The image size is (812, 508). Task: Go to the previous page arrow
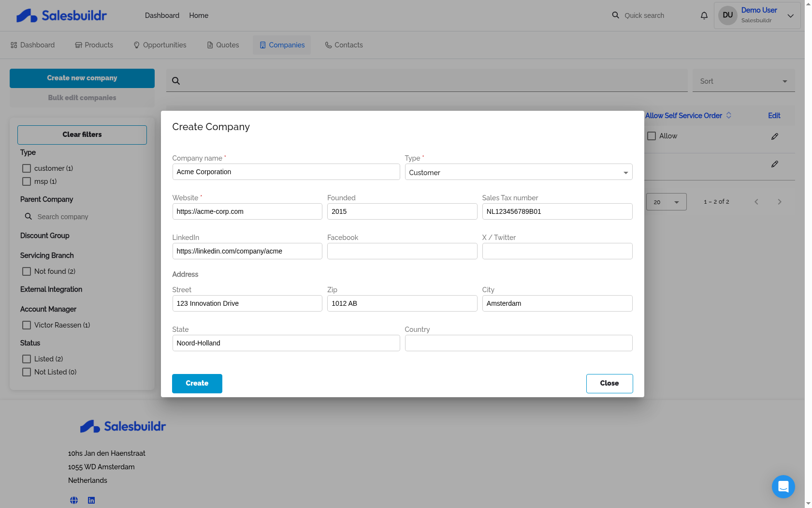pos(756,202)
